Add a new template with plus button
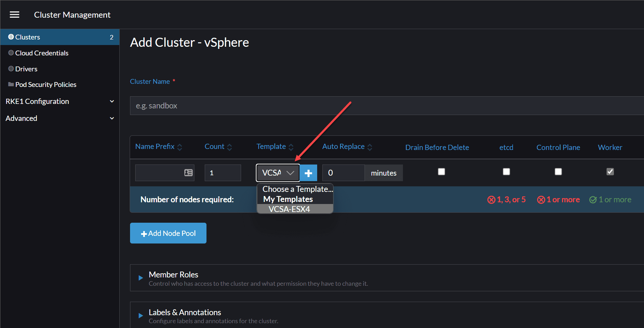This screenshot has height=328, width=644. tap(309, 173)
